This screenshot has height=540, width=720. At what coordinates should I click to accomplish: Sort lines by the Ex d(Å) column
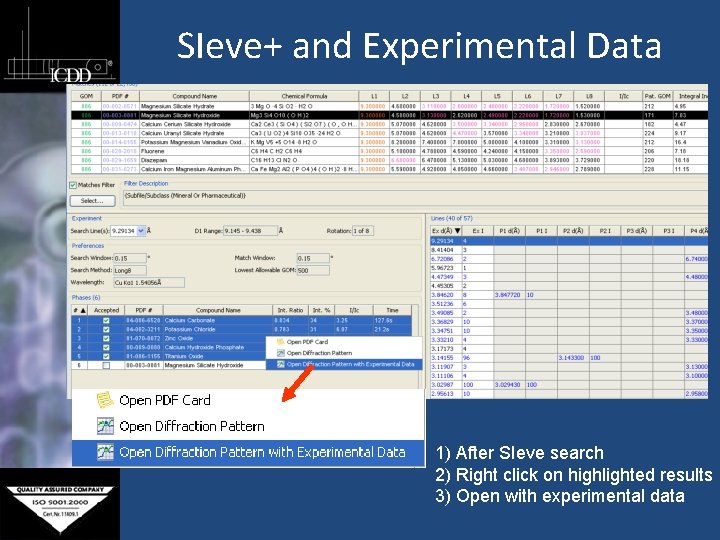coord(446,231)
